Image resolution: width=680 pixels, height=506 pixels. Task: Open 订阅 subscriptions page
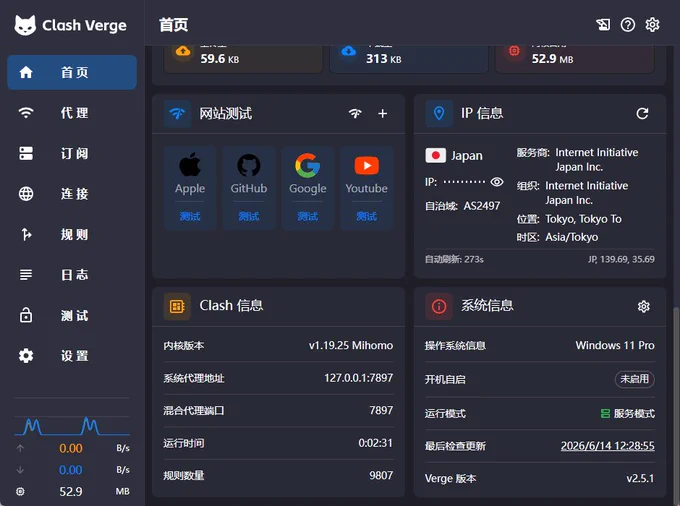pyautogui.click(x=72, y=153)
